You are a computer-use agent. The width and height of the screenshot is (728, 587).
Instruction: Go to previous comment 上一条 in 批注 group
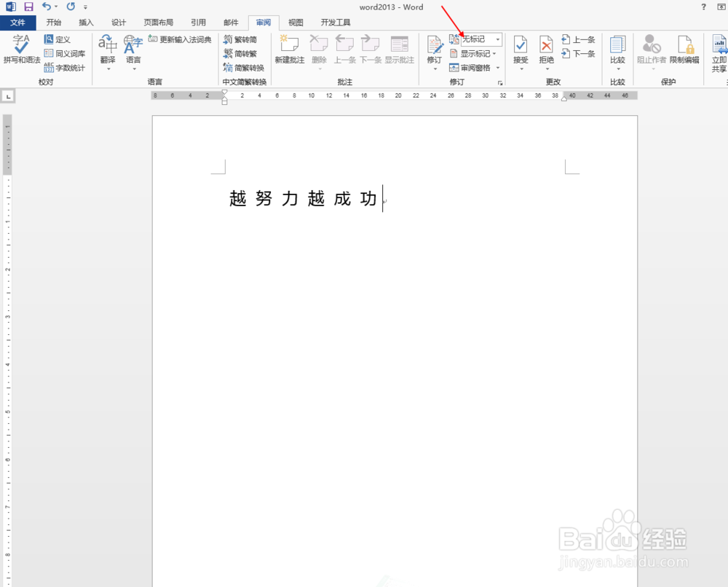[345, 50]
